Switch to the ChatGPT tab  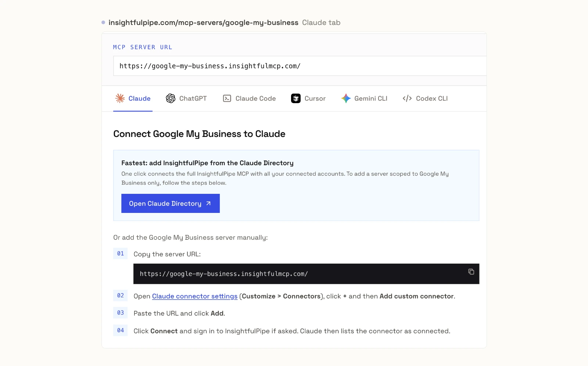[x=186, y=98]
